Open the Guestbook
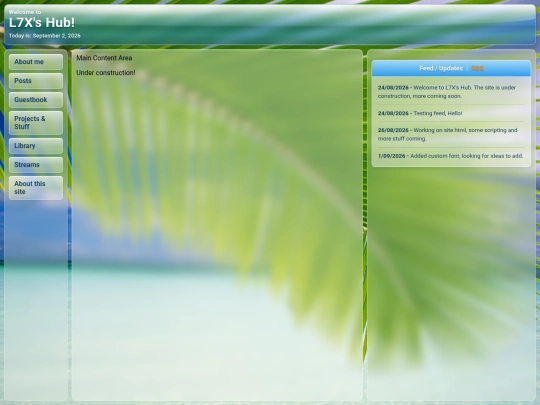This screenshot has width=540, height=405. (x=36, y=100)
